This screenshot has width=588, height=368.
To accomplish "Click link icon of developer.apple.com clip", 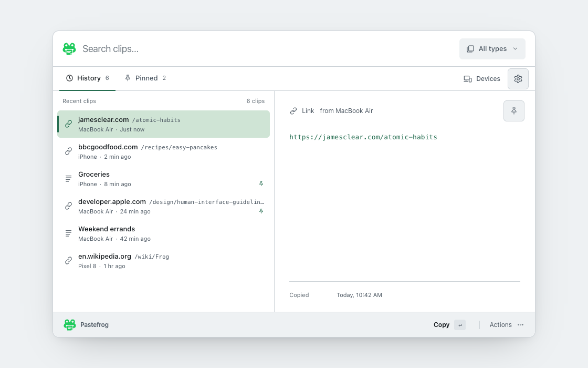I will 68,206.
